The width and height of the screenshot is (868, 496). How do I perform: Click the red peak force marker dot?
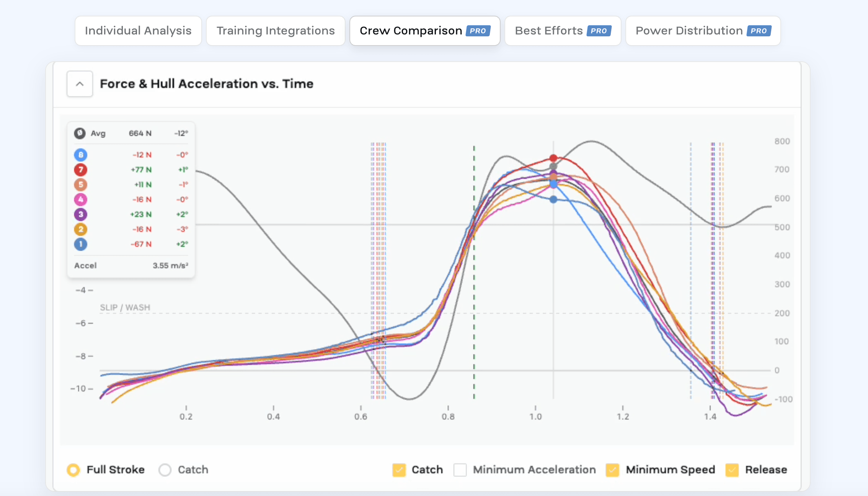pyautogui.click(x=553, y=158)
